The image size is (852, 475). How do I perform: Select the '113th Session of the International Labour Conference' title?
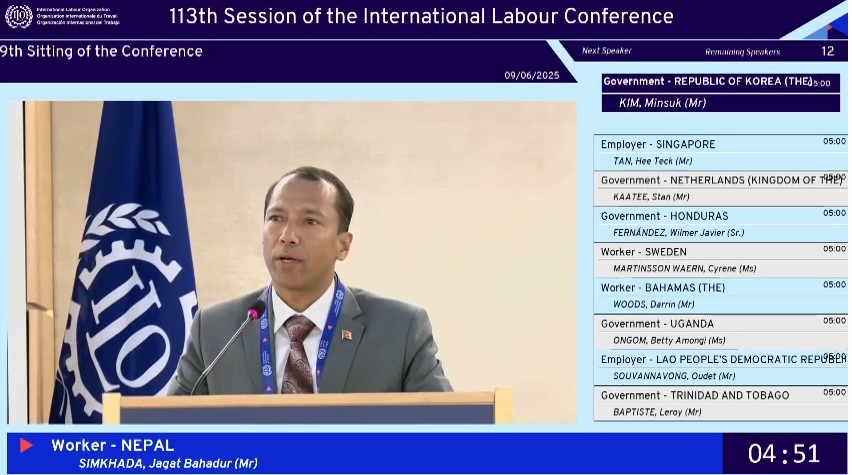pos(421,16)
